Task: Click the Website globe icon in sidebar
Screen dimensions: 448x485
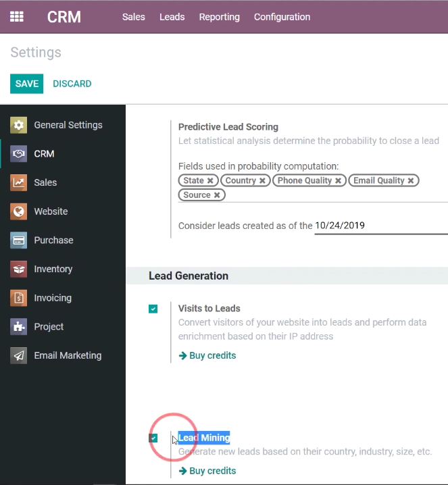Action: click(x=18, y=211)
